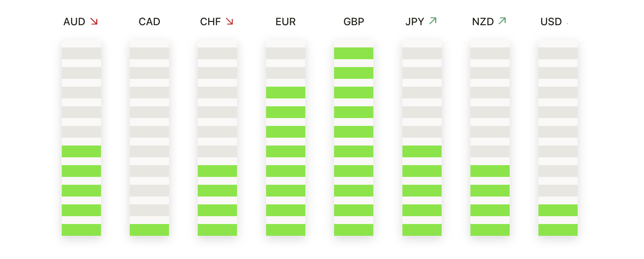The width and height of the screenshot is (644, 259).
Task: Click the top gray segment of NZD bar
Action: [490, 53]
